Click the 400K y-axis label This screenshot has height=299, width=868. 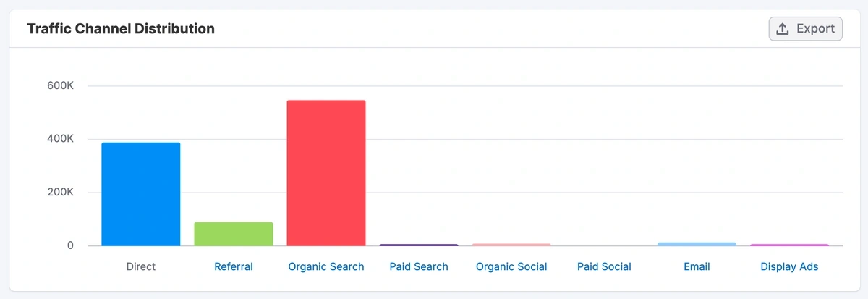(60, 139)
